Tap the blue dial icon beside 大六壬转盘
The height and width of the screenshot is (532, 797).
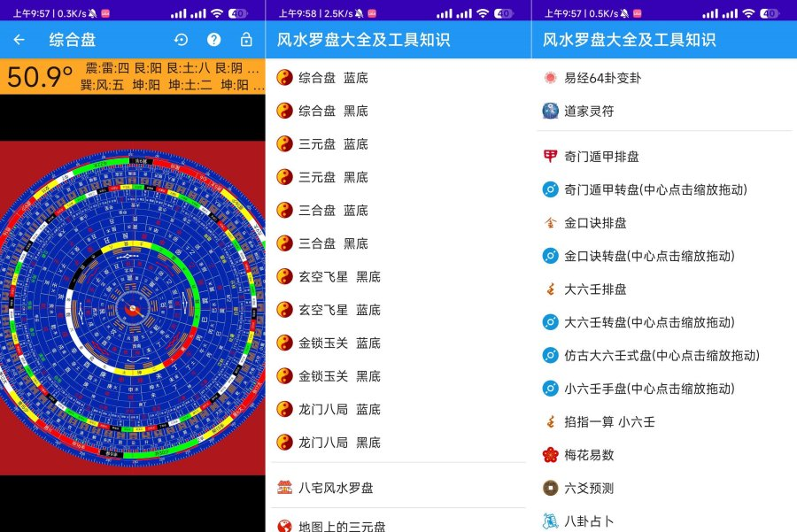coord(550,322)
